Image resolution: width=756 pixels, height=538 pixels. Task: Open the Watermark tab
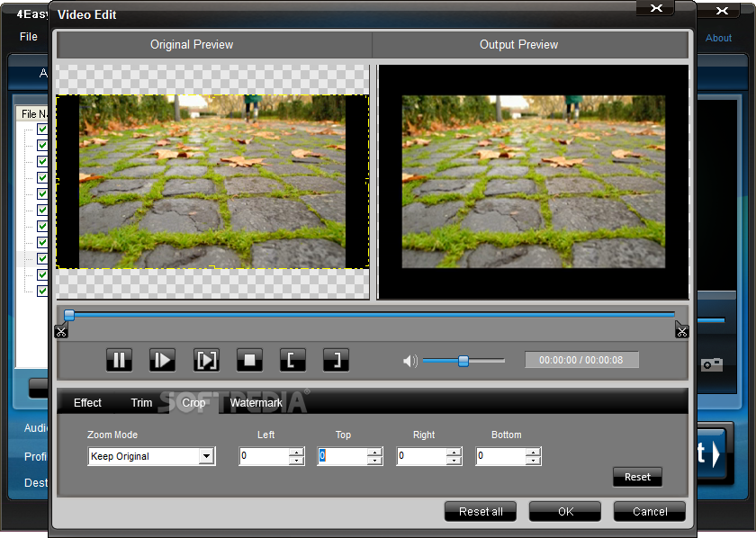point(256,403)
